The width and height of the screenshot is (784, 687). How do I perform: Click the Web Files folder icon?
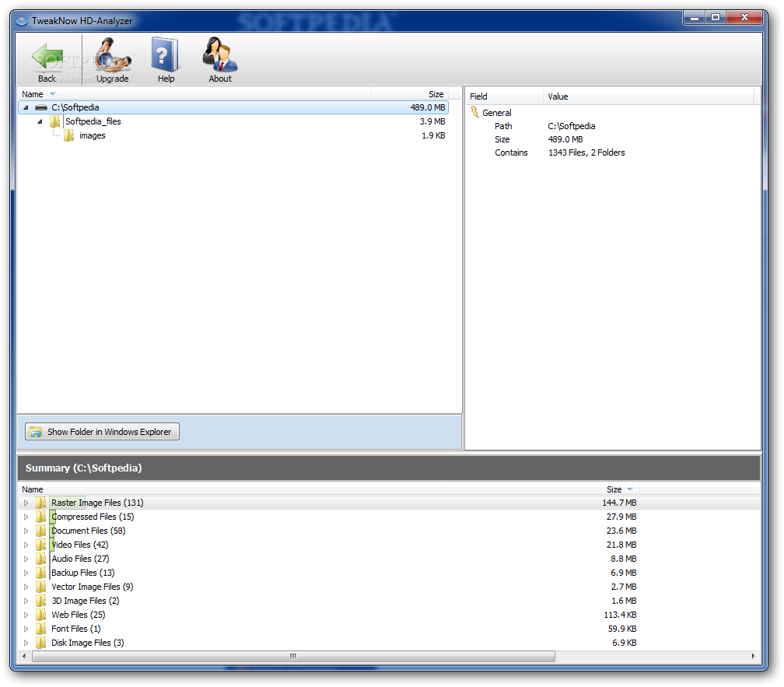(40, 615)
